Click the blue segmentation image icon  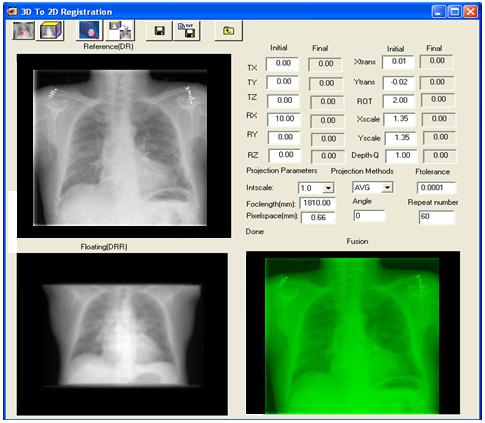point(89,30)
